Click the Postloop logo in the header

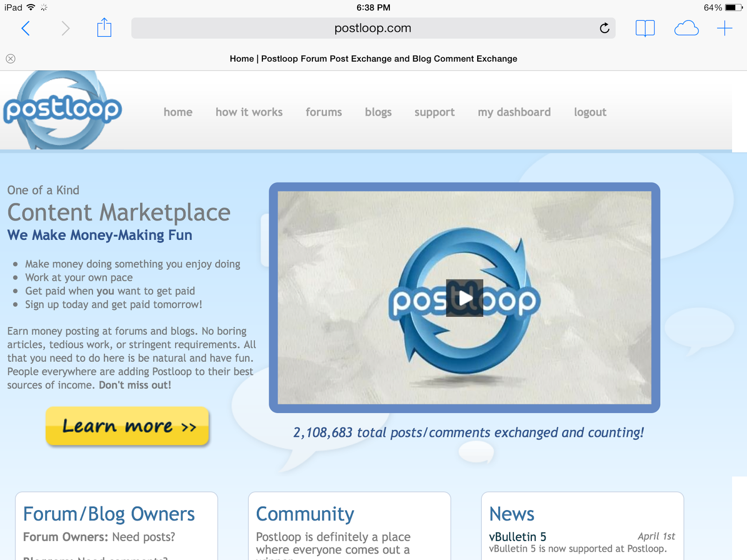[63, 110]
